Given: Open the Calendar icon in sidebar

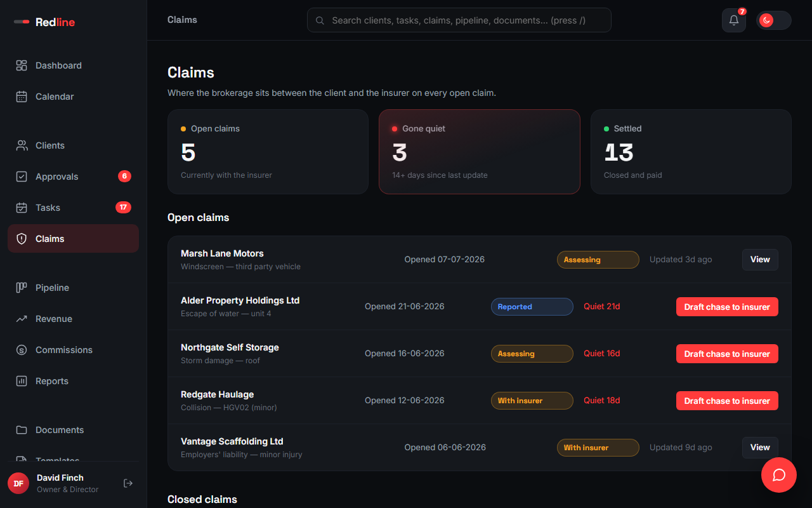Looking at the screenshot, I should (22, 97).
